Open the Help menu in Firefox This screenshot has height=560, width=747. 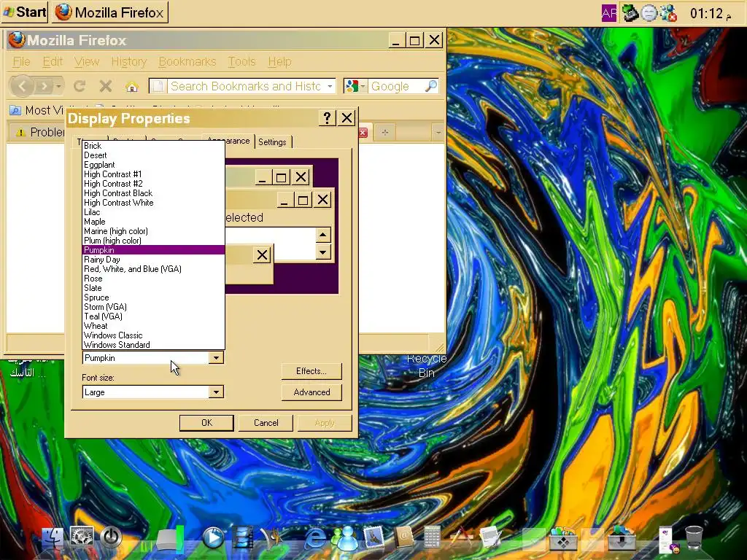(x=279, y=62)
